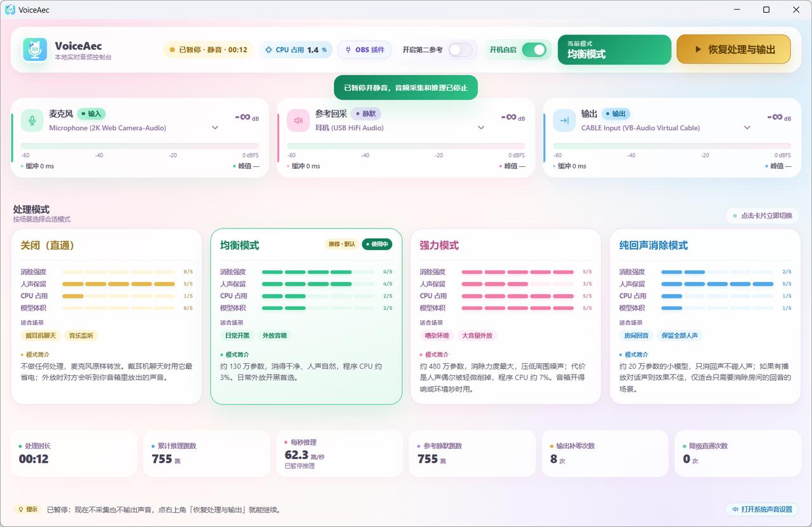This screenshot has width=812, height=527.
Task: Click the 每秒推理 62.3 stat card
Action: pyautogui.click(x=339, y=453)
